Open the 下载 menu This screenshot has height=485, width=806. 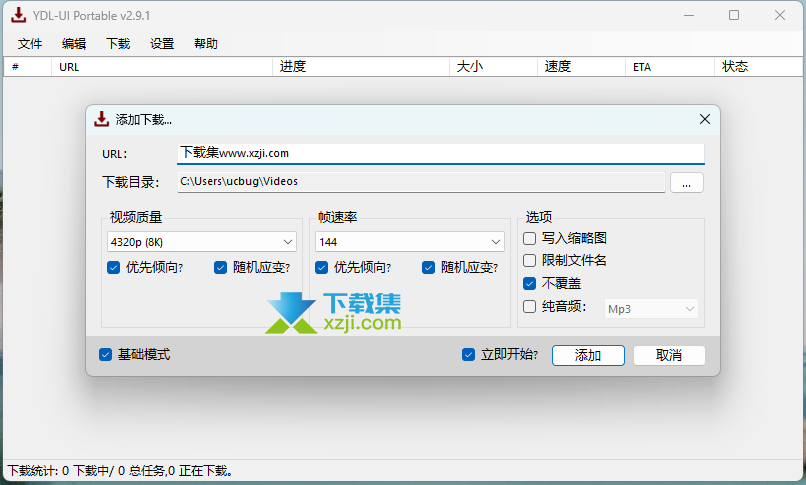pyautogui.click(x=118, y=44)
